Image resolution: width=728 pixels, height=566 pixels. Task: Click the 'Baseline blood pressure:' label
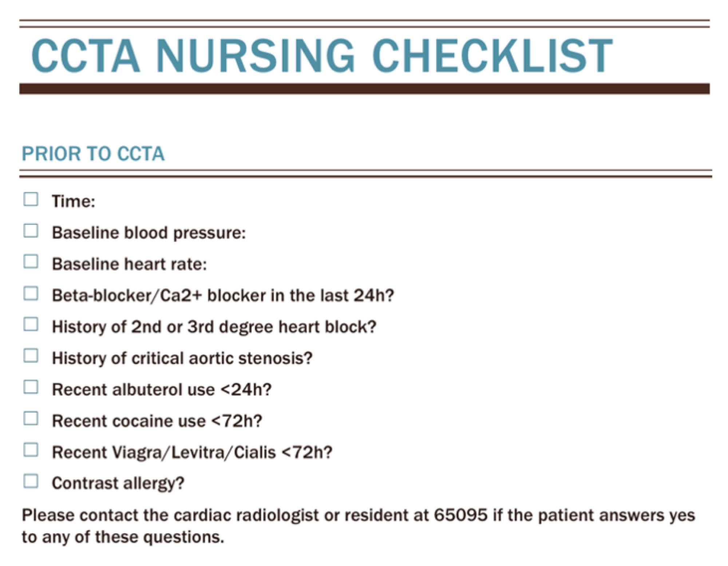(x=149, y=233)
